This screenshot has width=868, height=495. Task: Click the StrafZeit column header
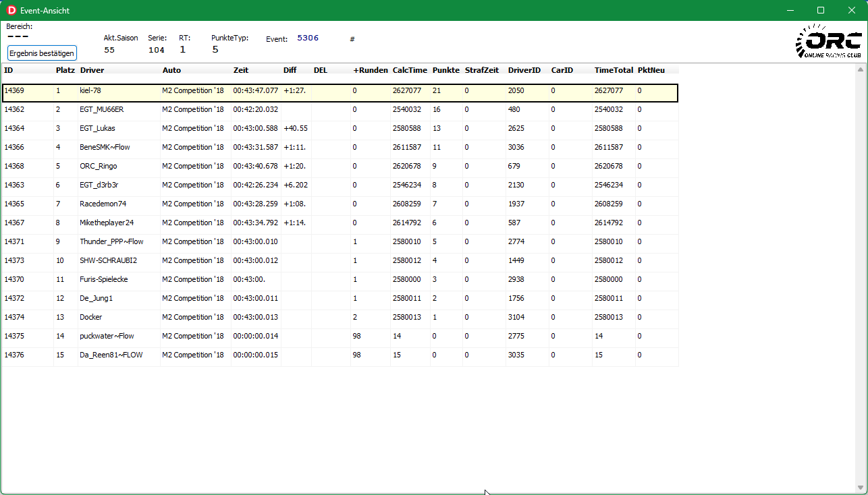[482, 70]
